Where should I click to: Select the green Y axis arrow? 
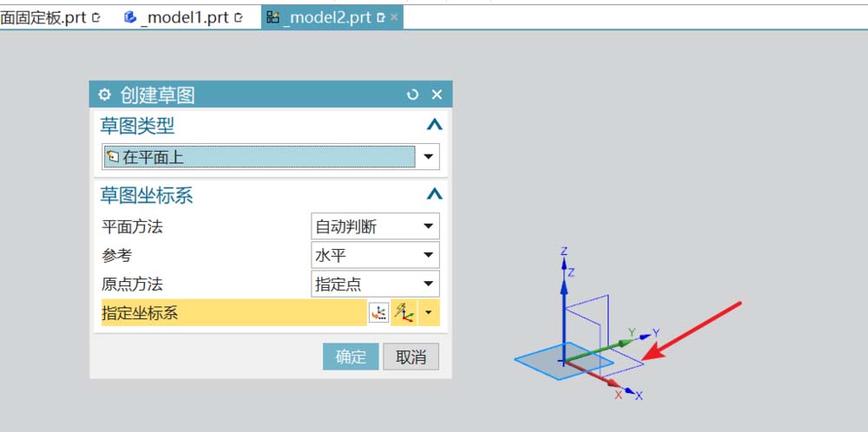[x=601, y=350]
